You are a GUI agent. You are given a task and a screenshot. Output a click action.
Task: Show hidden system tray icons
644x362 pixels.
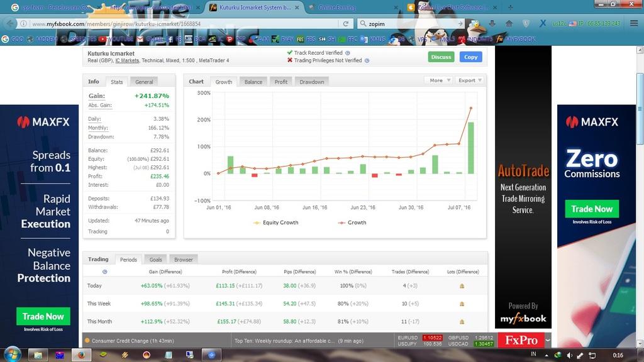coord(547,356)
